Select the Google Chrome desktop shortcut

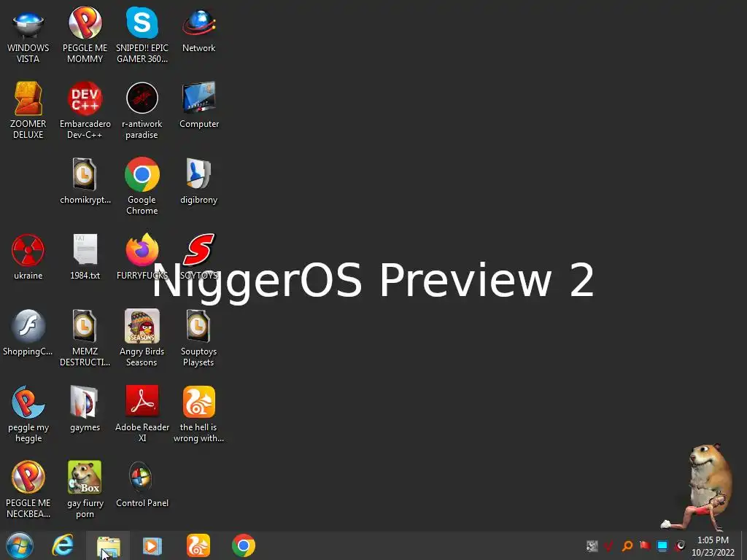pos(142,186)
